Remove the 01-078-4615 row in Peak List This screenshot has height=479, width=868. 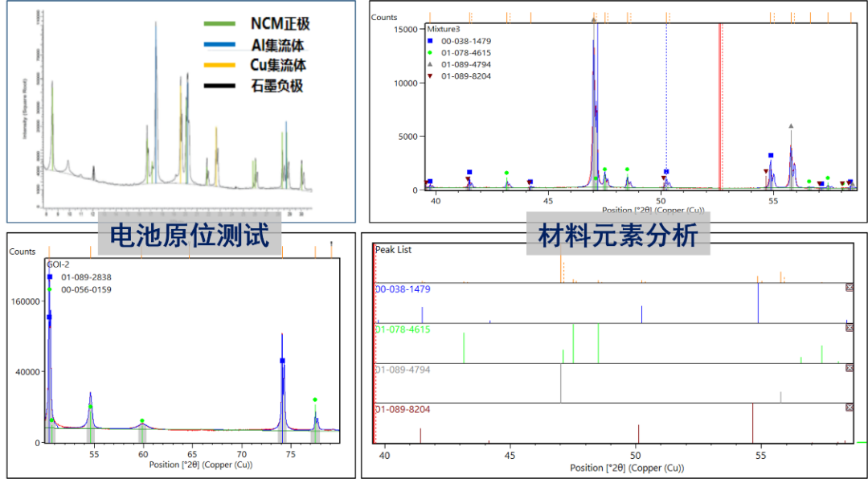tap(850, 328)
